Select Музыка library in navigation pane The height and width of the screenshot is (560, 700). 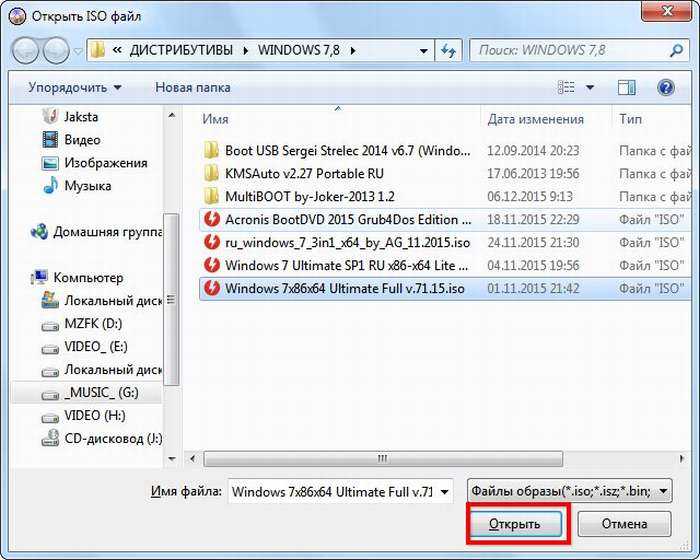point(77,185)
